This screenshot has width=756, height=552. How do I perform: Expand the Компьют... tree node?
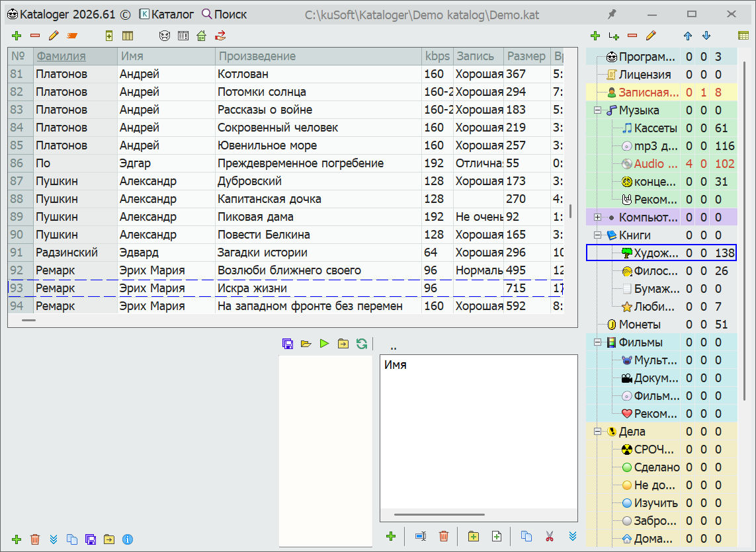[597, 217]
